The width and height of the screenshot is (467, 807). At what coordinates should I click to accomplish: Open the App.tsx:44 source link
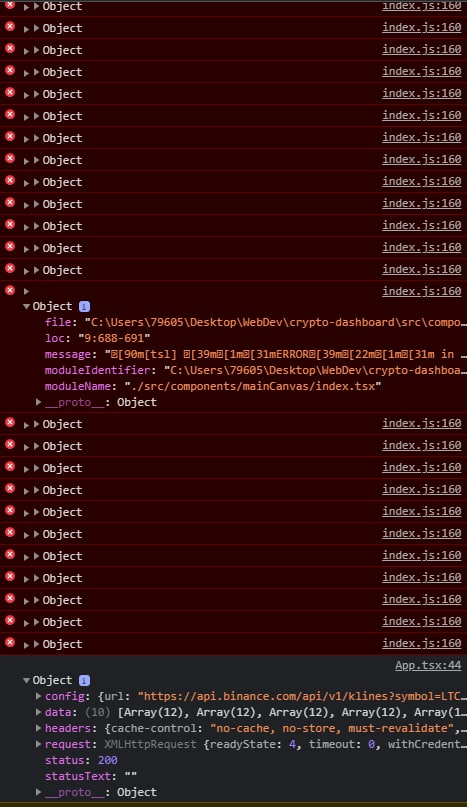(x=428, y=665)
